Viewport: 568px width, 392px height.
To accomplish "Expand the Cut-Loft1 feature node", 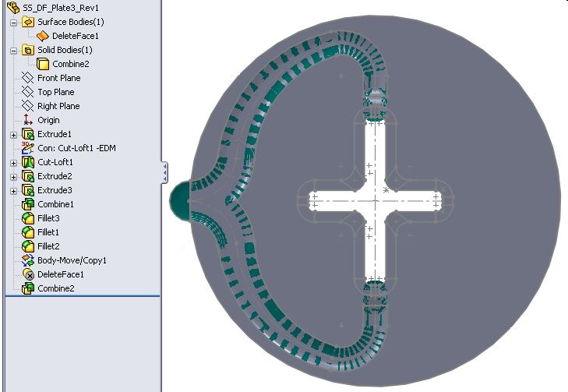I will pyautogui.click(x=13, y=163).
